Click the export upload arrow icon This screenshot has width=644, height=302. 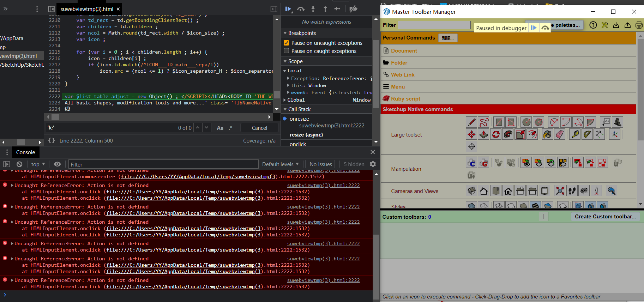627,25
